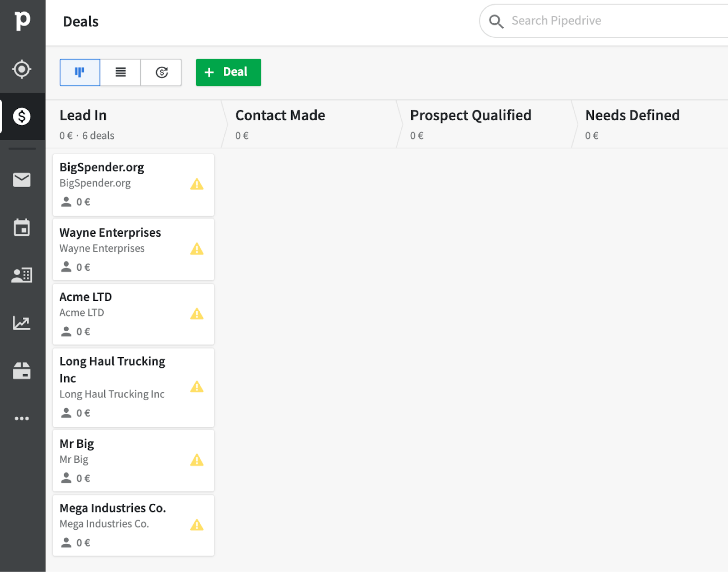The image size is (728, 572).
Task: Open the Acme LTD deal card
Action: click(133, 314)
